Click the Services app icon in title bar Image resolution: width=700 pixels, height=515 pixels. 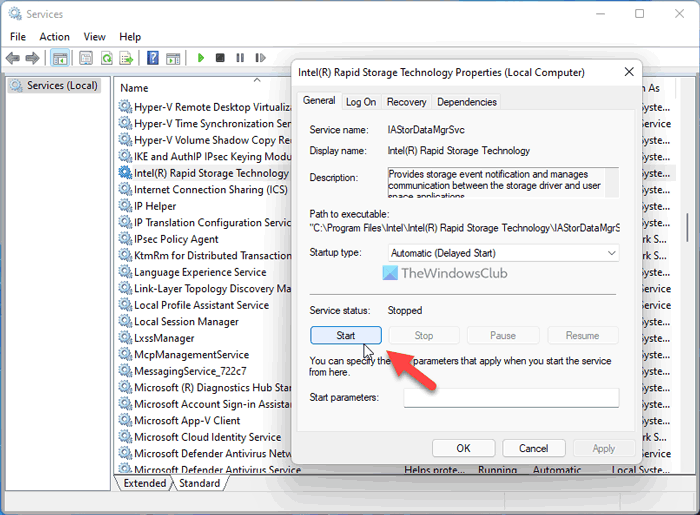[x=15, y=14]
